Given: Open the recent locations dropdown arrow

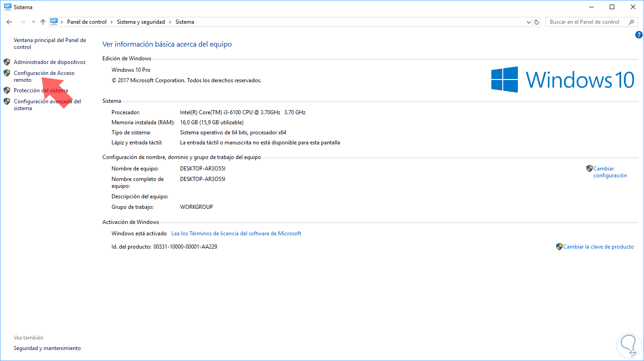Looking at the screenshot, I should pyautogui.click(x=33, y=22).
